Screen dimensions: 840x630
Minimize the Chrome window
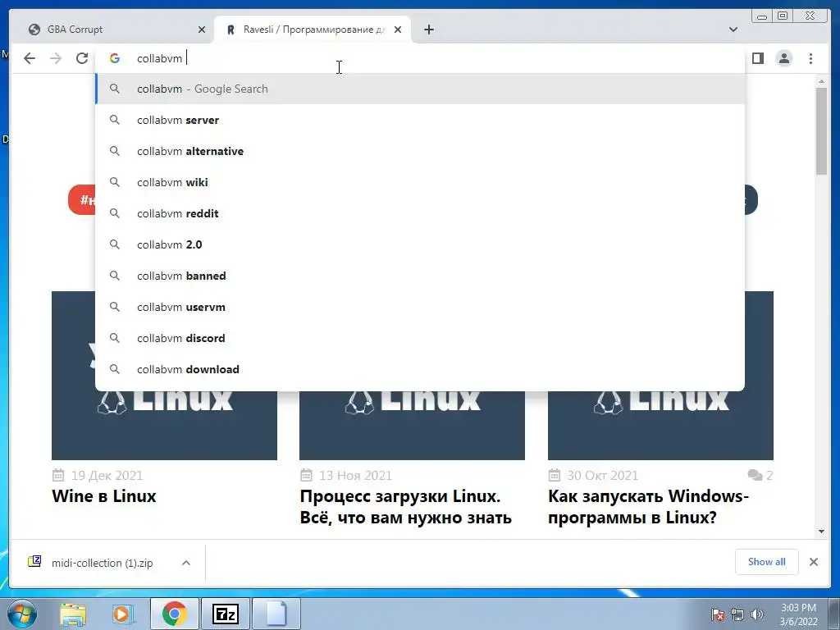click(762, 16)
